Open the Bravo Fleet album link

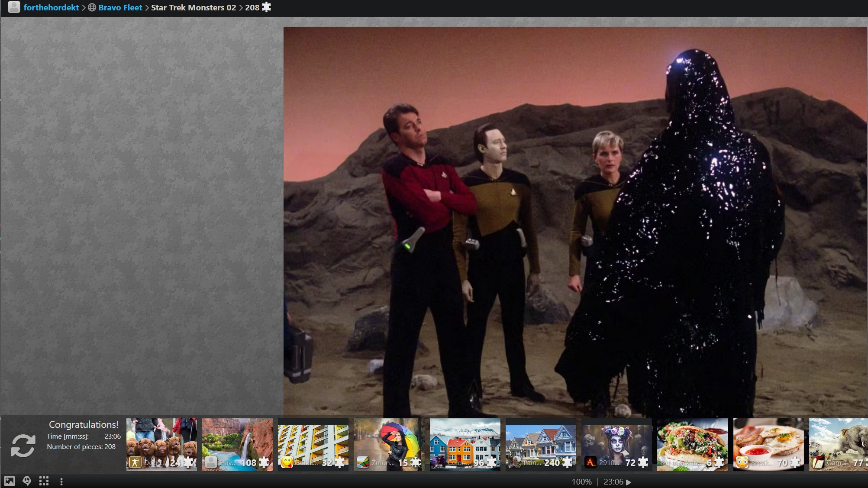click(120, 7)
